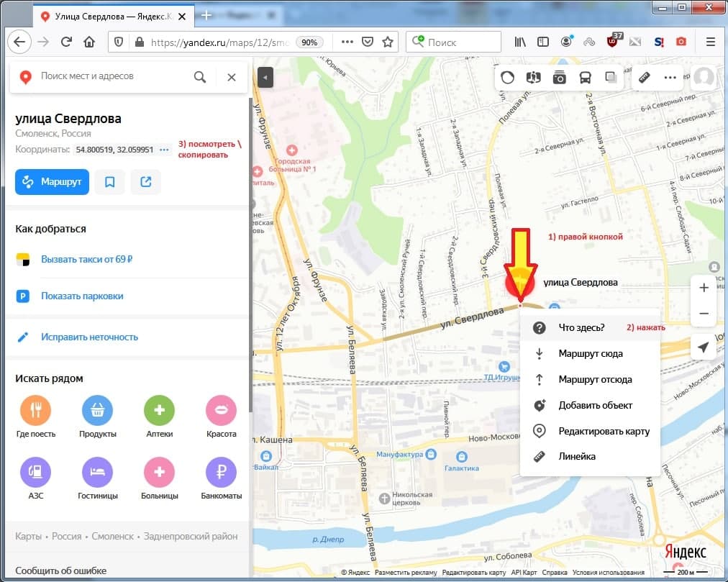
Task: Open a new browser tab
Action: [206, 16]
